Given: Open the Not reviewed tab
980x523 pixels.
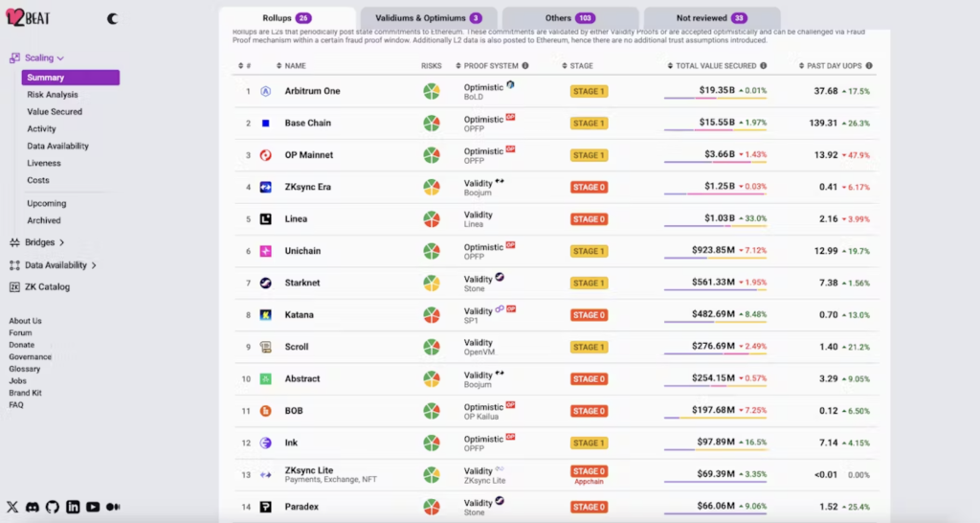Looking at the screenshot, I should pos(711,18).
